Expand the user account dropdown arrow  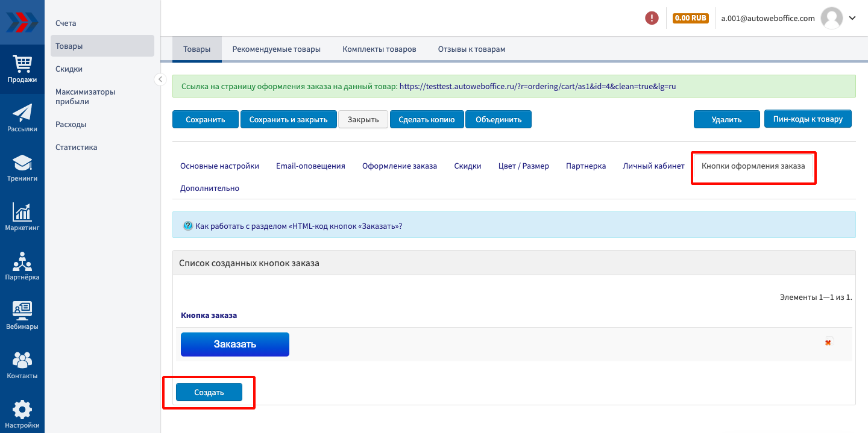tap(852, 18)
